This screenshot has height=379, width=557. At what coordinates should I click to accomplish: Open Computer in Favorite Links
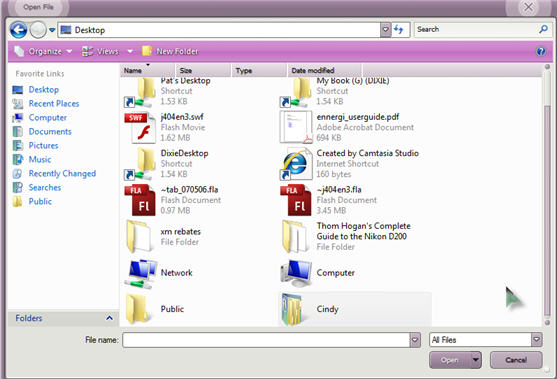(48, 117)
